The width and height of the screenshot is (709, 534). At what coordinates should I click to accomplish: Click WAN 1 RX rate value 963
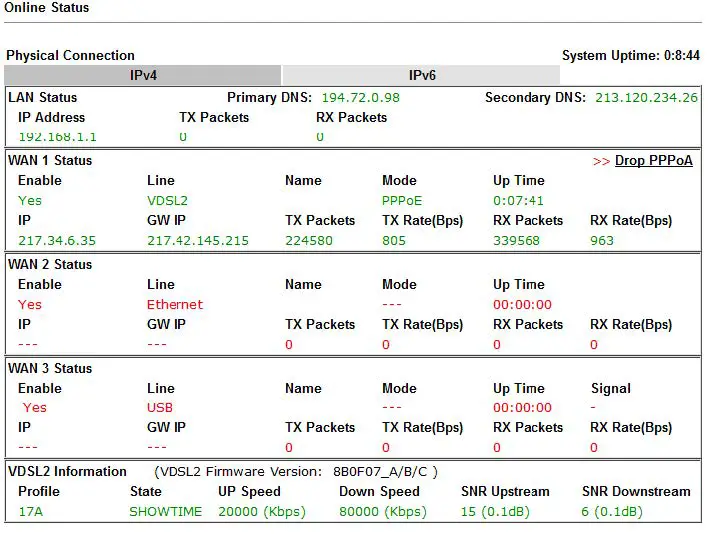[602, 241]
